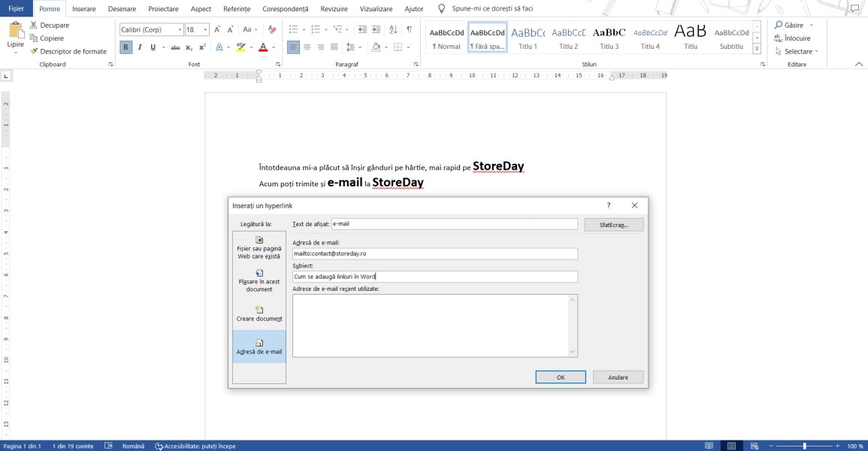Open borders dropdown
The width and height of the screenshot is (868, 451).
click(x=409, y=47)
